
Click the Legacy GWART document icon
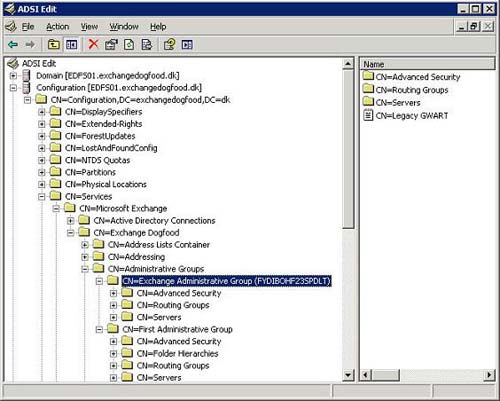368,115
